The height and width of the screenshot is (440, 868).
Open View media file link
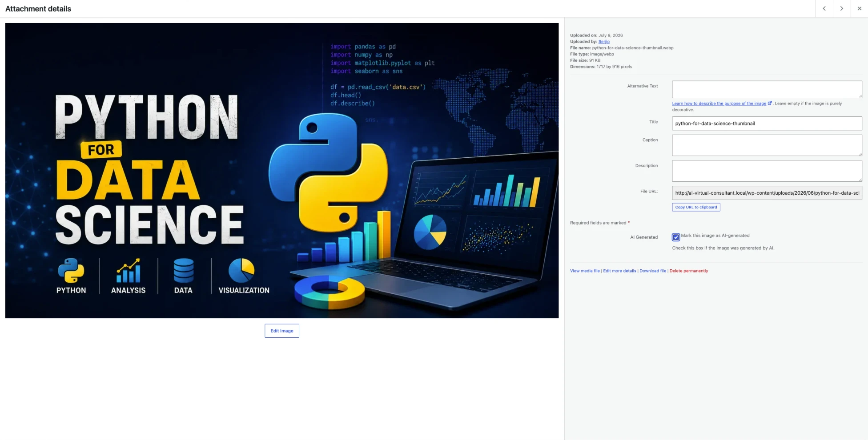pyautogui.click(x=585, y=271)
